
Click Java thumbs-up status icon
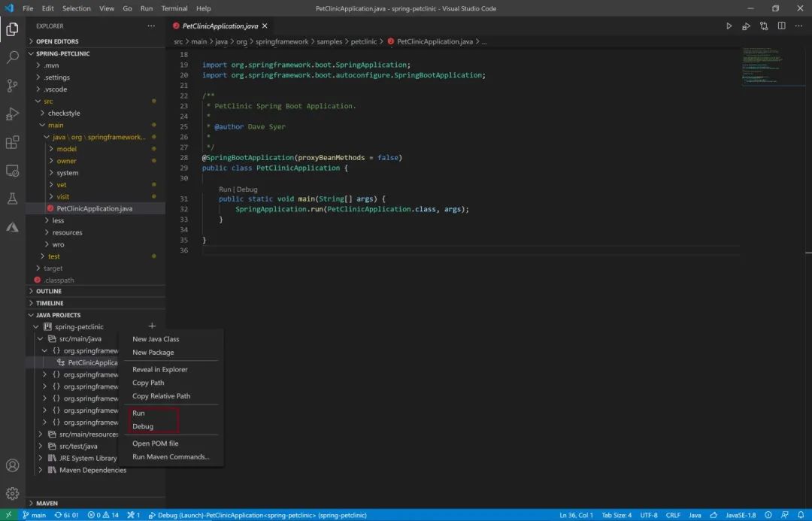[714, 515]
